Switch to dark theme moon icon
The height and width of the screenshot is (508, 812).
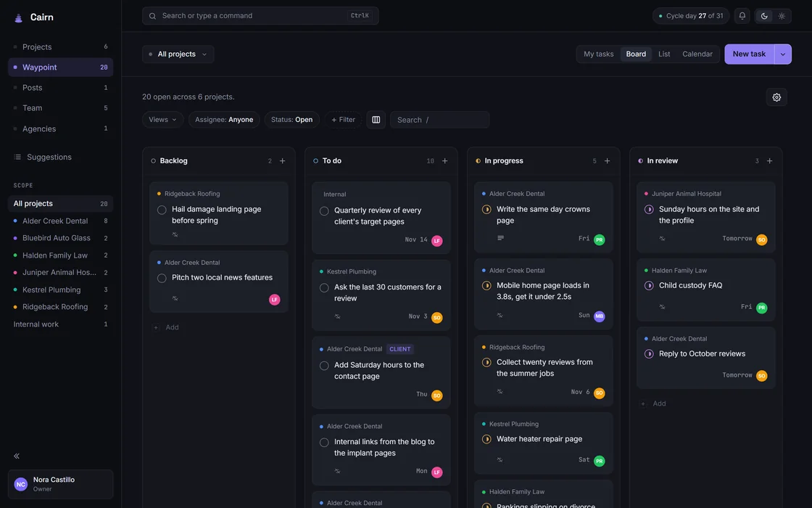point(764,16)
